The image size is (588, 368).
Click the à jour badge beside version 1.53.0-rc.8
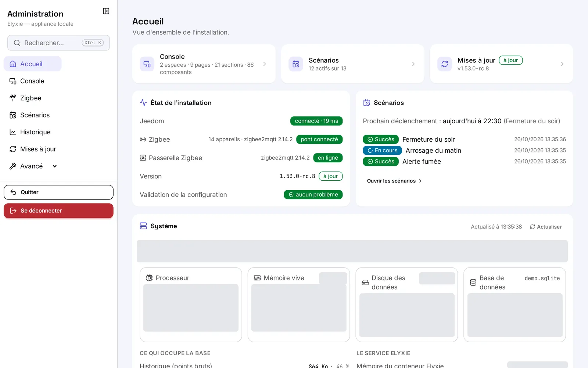(331, 176)
